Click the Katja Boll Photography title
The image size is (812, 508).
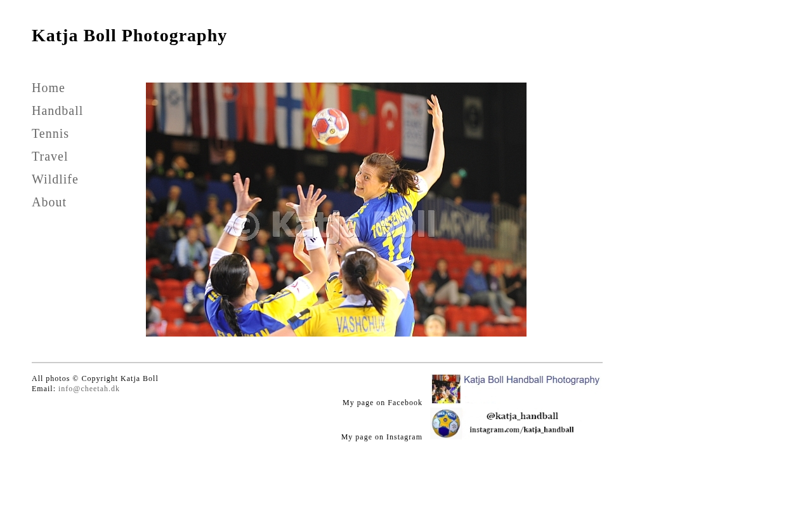[x=129, y=36]
